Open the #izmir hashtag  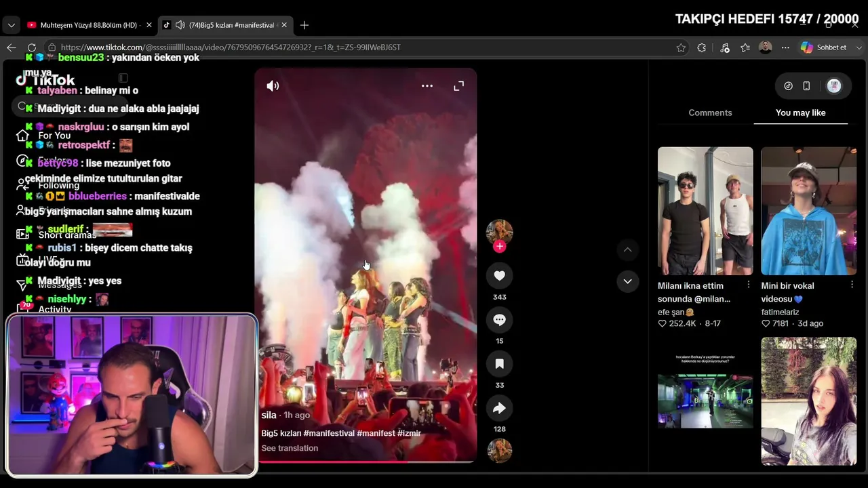pyautogui.click(x=410, y=433)
